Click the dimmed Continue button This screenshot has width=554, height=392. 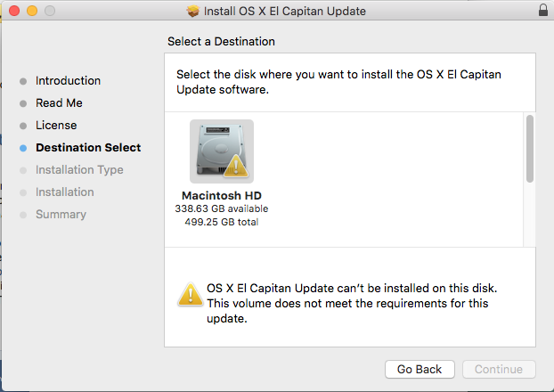(498, 369)
